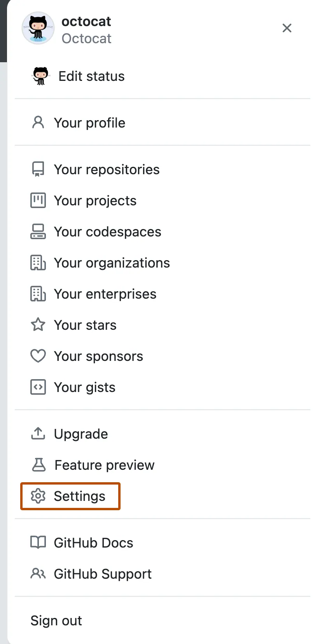
Task: Click the beaker icon for Feature preview
Action: pos(38,464)
